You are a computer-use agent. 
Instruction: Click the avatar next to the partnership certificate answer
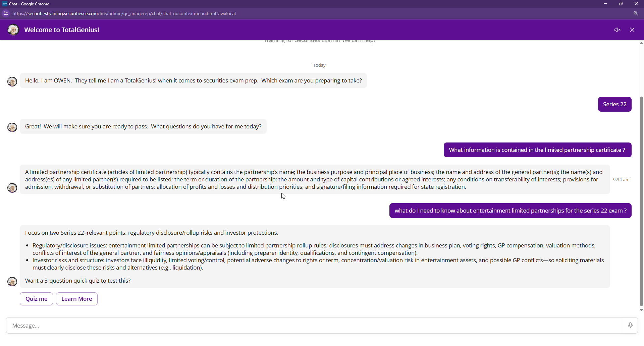(12, 188)
